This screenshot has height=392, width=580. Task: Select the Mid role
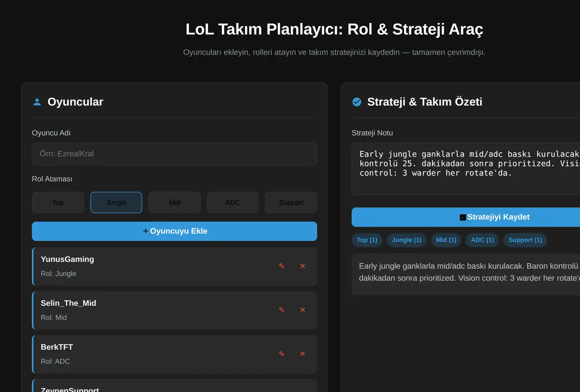(x=174, y=203)
